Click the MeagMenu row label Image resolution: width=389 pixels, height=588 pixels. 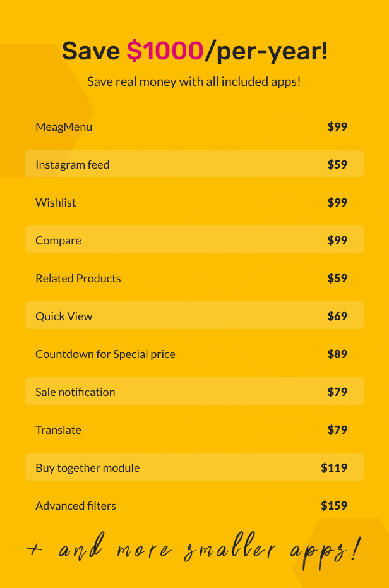pyautogui.click(x=64, y=127)
